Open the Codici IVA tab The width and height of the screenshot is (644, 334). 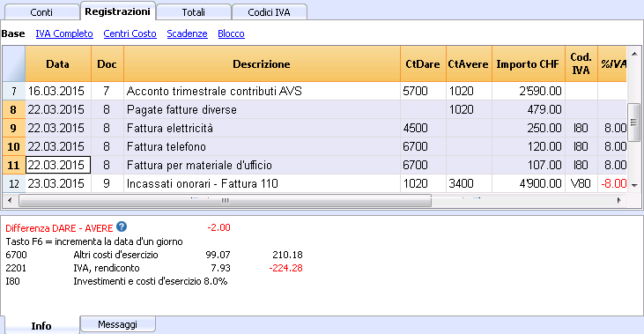(269, 12)
